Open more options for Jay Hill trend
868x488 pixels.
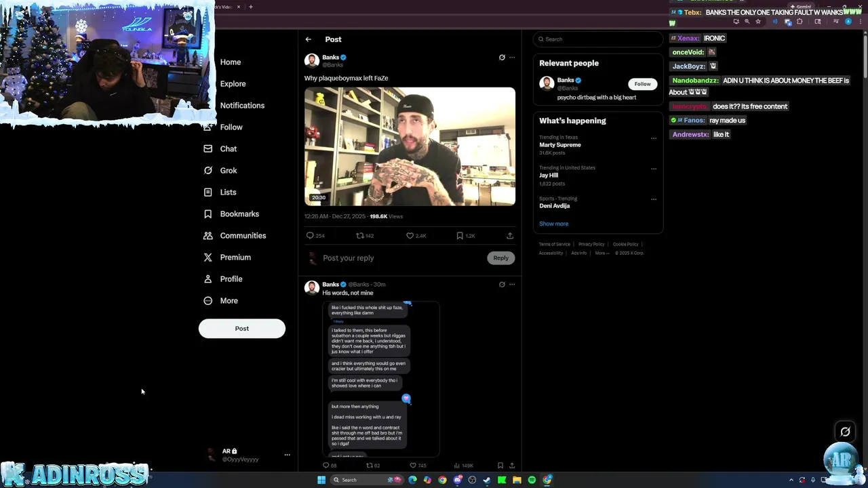pyautogui.click(x=654, y=169)
